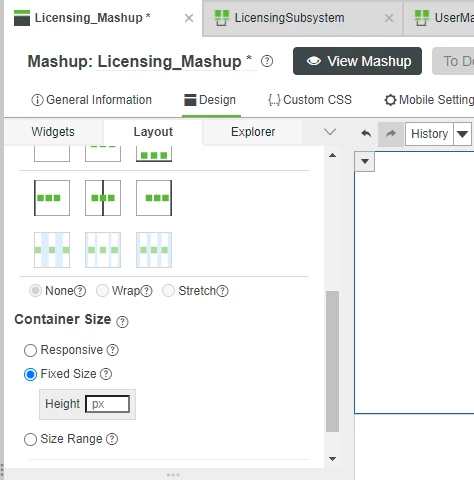Choose space-around distribution layout icon
The height and width of the screenshot is (480, 474).
coord(103,250)
